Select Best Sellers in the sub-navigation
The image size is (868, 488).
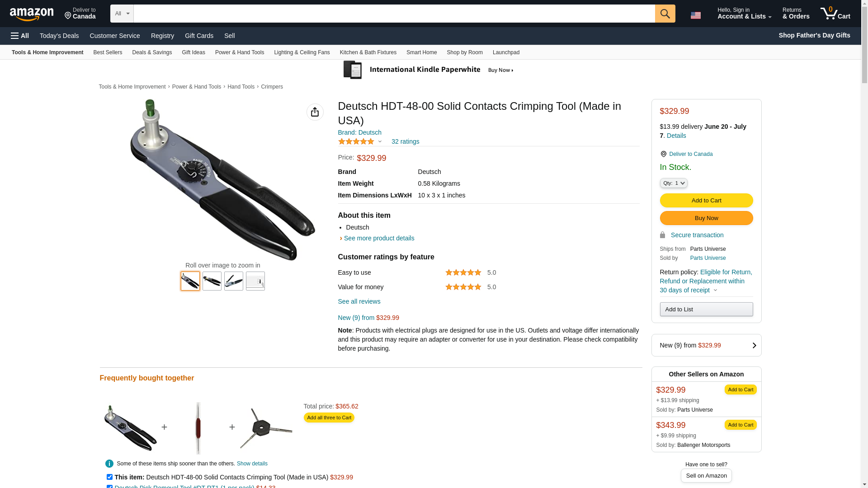pos(108,52)
